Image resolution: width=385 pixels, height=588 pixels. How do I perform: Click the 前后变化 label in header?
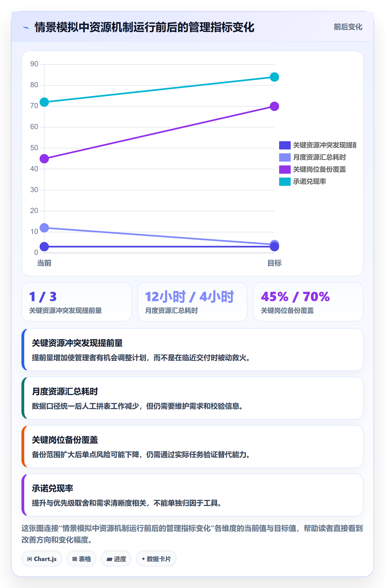pyautogui.click(x=348, y=27)
